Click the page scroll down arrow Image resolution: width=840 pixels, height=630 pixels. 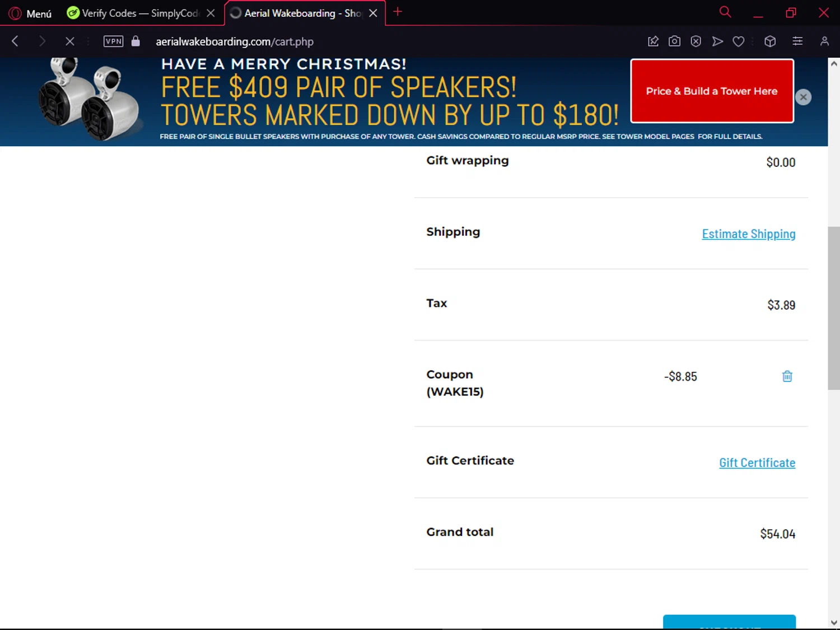[834, 623]
